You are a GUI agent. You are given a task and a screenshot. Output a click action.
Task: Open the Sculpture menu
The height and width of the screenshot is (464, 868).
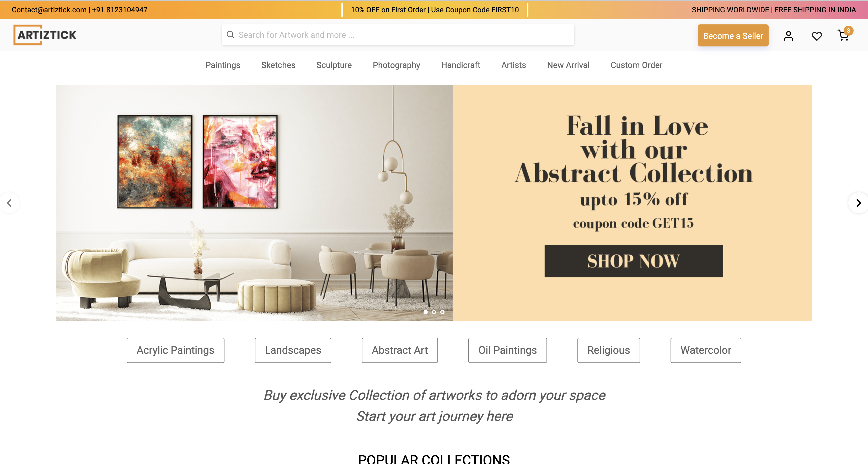click(334, 65)
